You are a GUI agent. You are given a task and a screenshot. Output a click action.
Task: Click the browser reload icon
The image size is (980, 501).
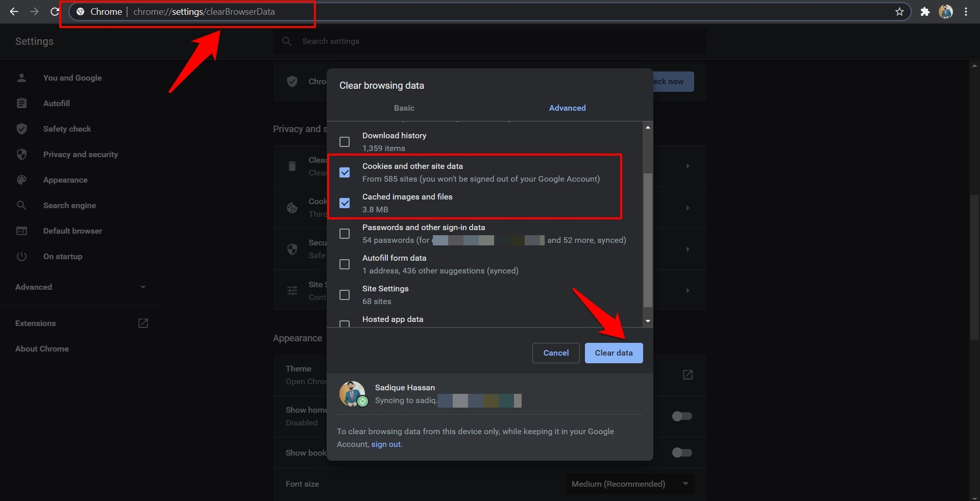click(55, 12)
